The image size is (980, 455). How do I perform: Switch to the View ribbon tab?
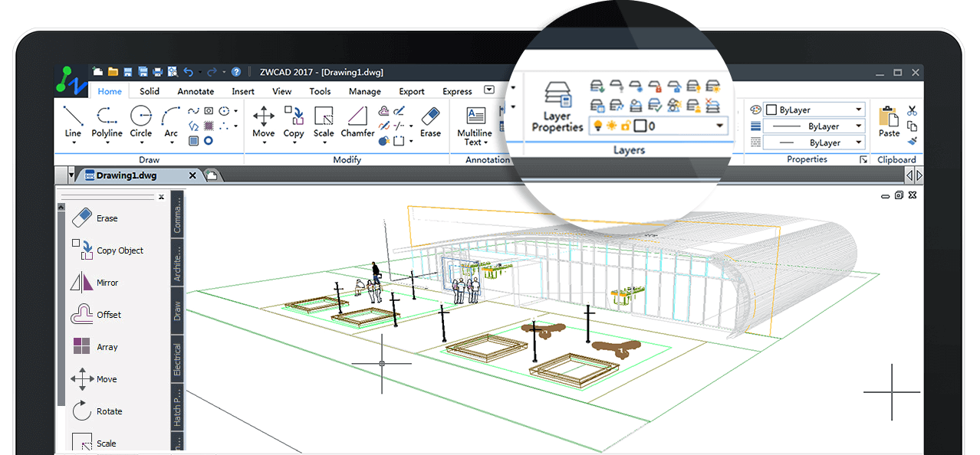pos(282,91)
